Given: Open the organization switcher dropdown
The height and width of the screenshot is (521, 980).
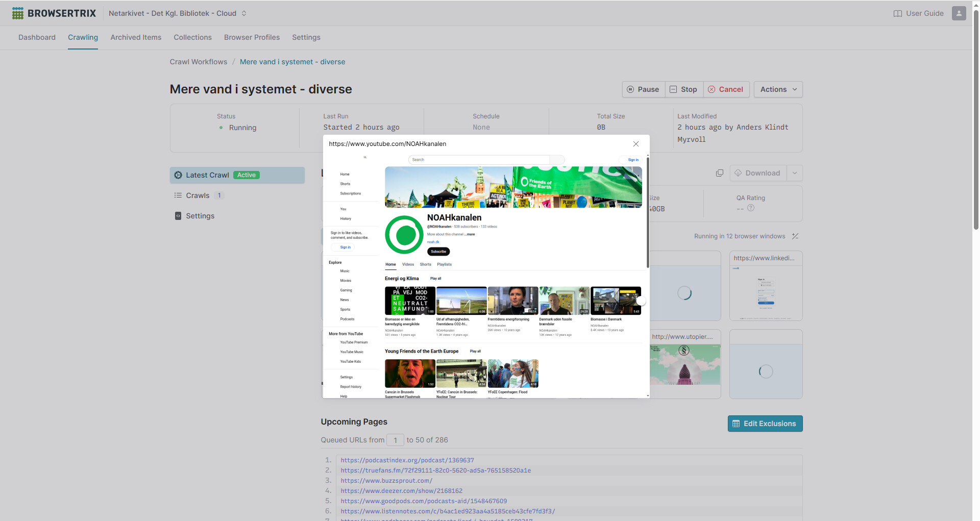Looking at the screenshot, I should point(244,13).
